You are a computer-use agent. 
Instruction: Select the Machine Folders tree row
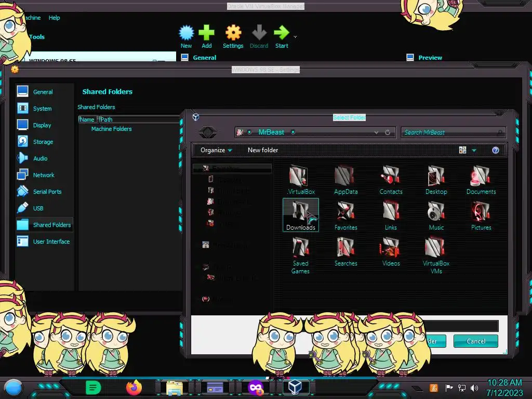(x=111, y=129)
